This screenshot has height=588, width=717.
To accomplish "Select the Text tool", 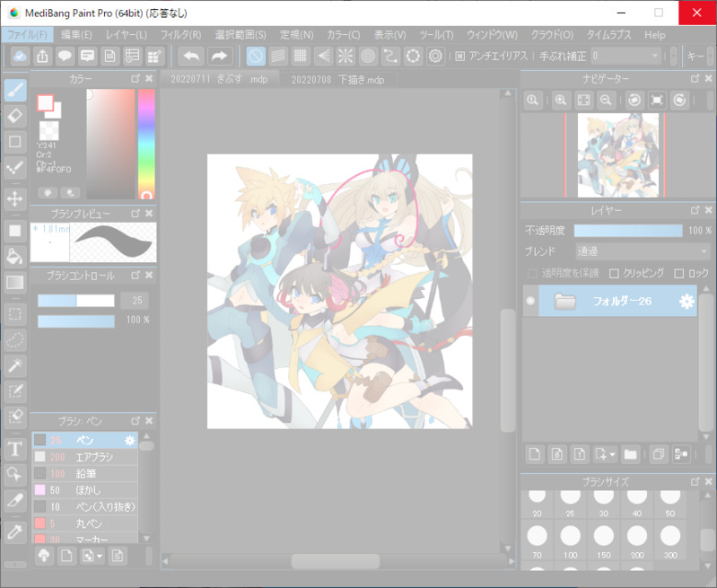I will 15,449.
